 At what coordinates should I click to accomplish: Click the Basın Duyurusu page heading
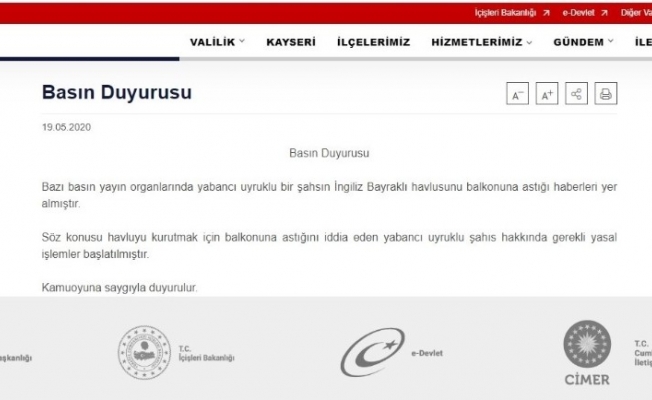pyautogui.click(x=116, y=93)
